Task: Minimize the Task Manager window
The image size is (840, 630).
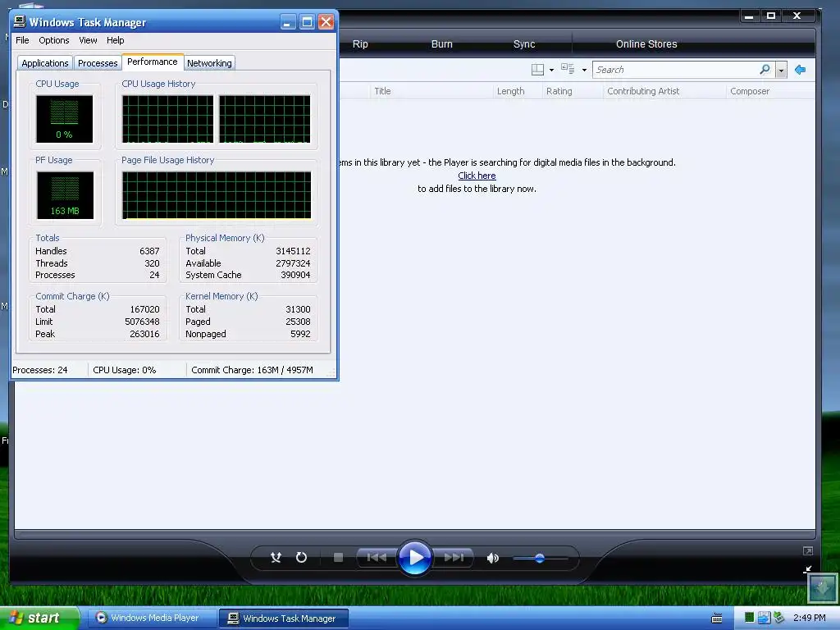Action: [x=288, y=22]
